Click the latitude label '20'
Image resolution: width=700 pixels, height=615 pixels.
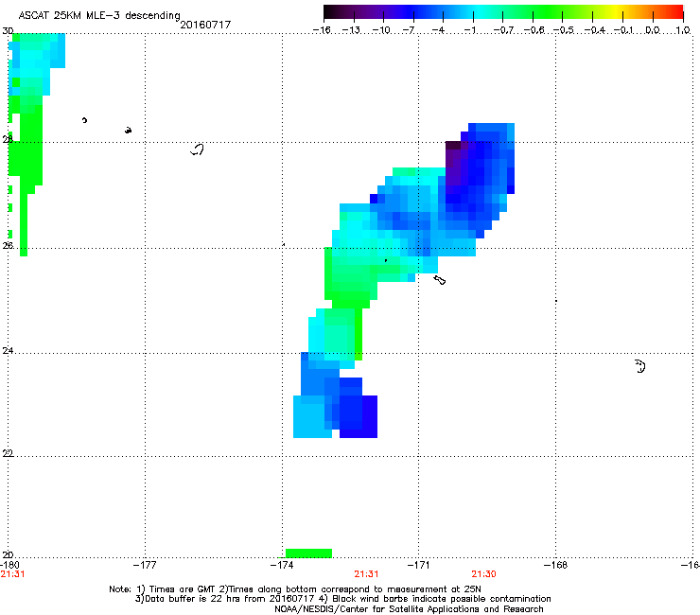pos(8,554)
